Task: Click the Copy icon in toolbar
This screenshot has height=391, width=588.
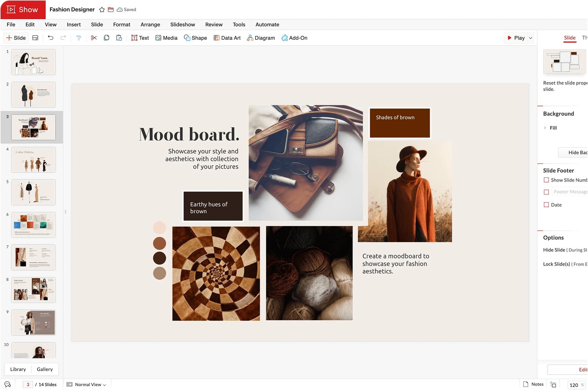Action: [107, 38]
